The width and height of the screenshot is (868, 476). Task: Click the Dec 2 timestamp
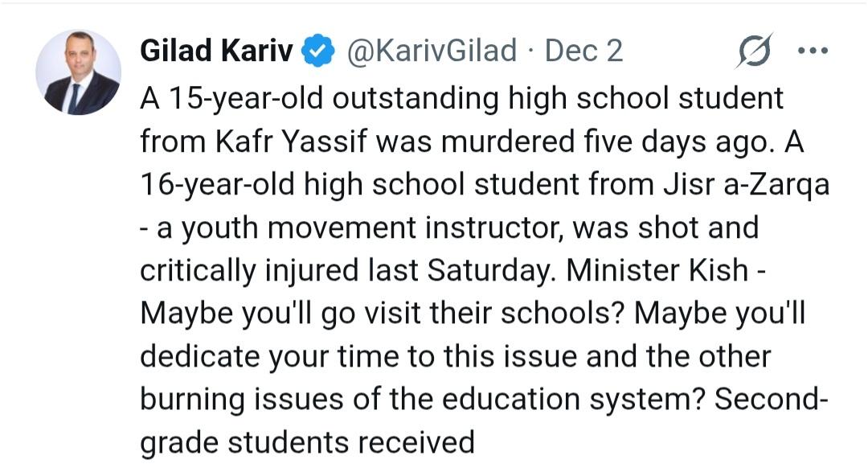584,51
